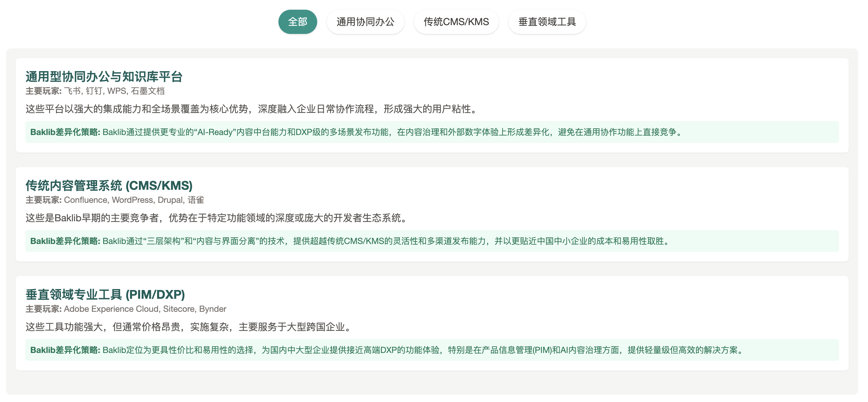Show the 垂直领域工具 category

click(x=547, y=22)
